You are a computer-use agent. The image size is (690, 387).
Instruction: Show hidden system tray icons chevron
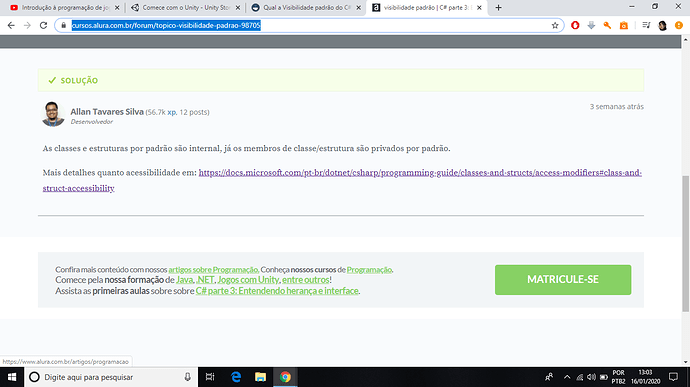(x=567, y=377)
